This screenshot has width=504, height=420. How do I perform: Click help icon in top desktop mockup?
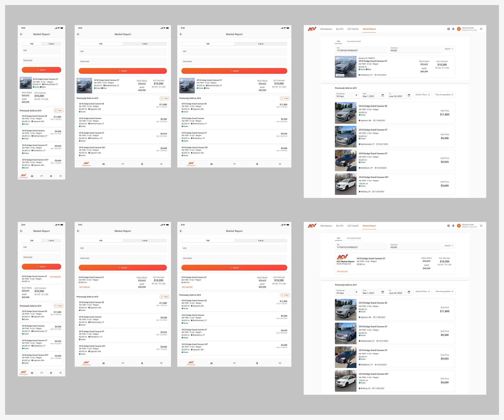[x=448, y=29]
